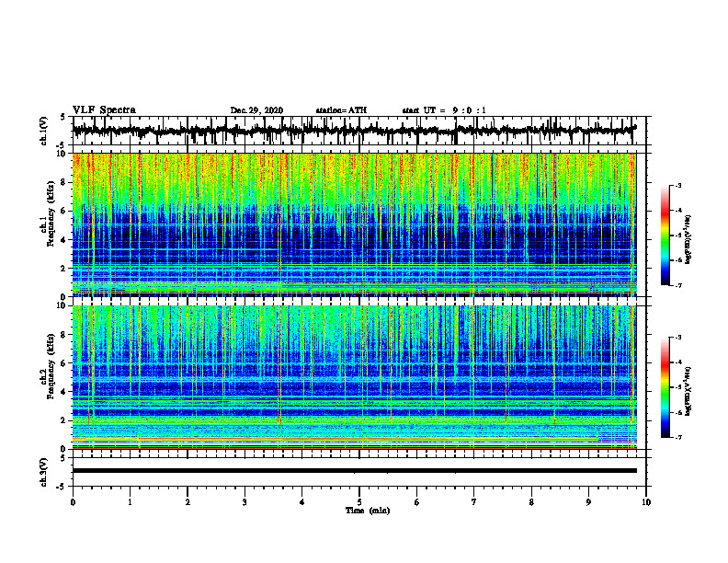
Task: Select the "start UT = 9 : 0 : 1" text
Action: 444,110
